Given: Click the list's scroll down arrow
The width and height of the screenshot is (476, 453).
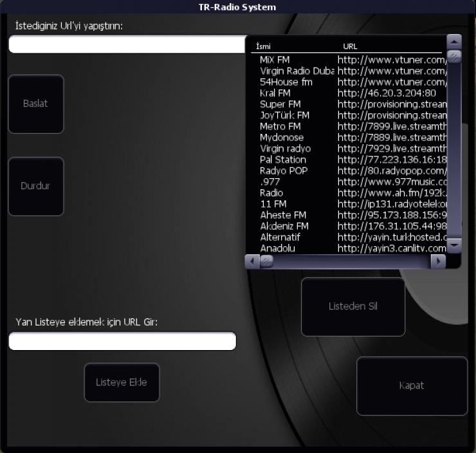Looking at the screenshot, I should [454, 245].
